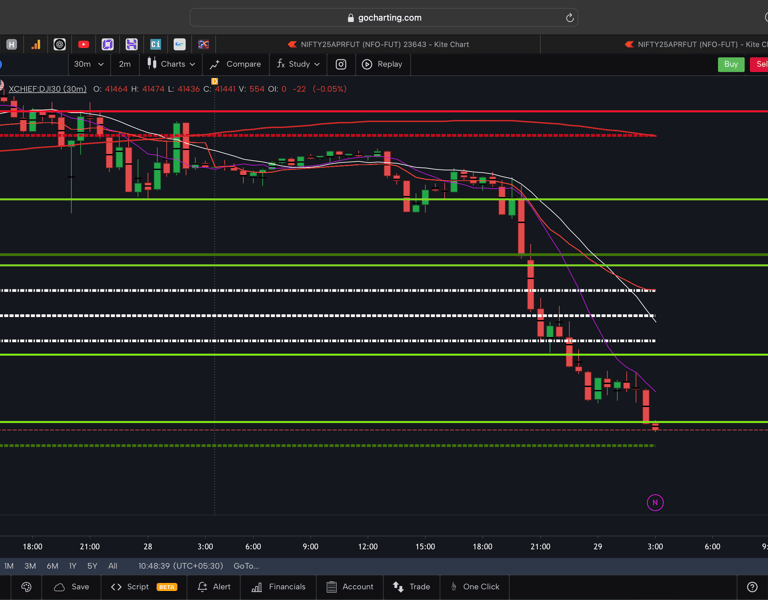This screenshot has height=600, width=768.
Task: Create an Alert
Action: (214, 587)
